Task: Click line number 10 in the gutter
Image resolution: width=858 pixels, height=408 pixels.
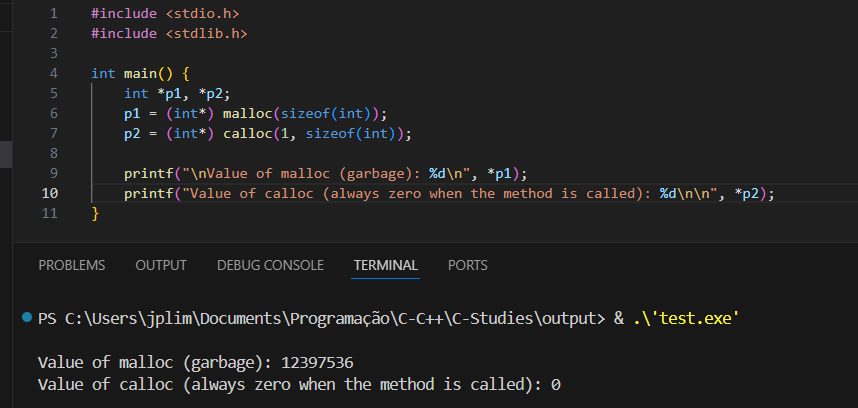Action: click(50, 193)
